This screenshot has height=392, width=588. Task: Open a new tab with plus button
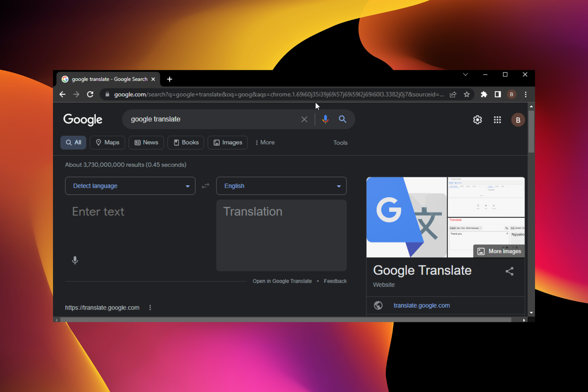169,79
